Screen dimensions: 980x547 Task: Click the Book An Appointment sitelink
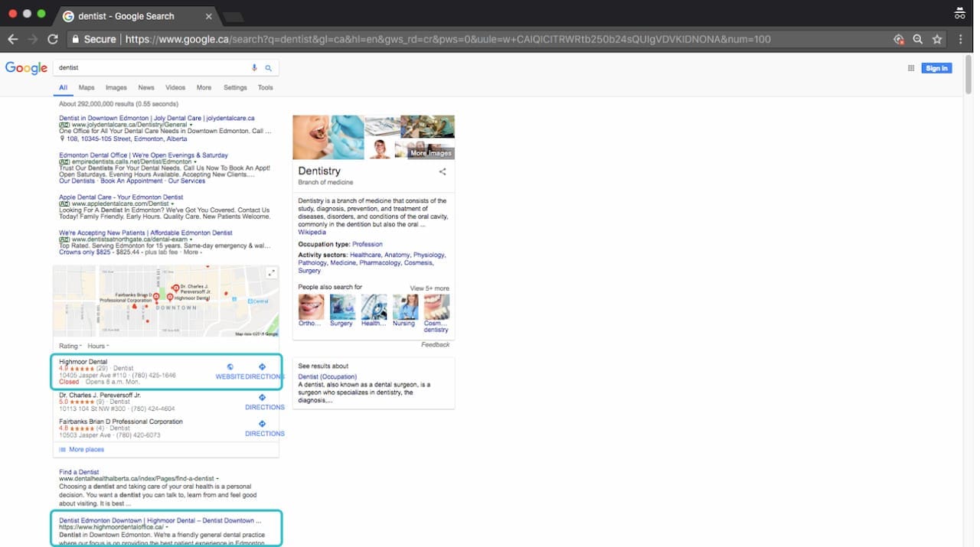pyautogui.click(x=132, y=181)
